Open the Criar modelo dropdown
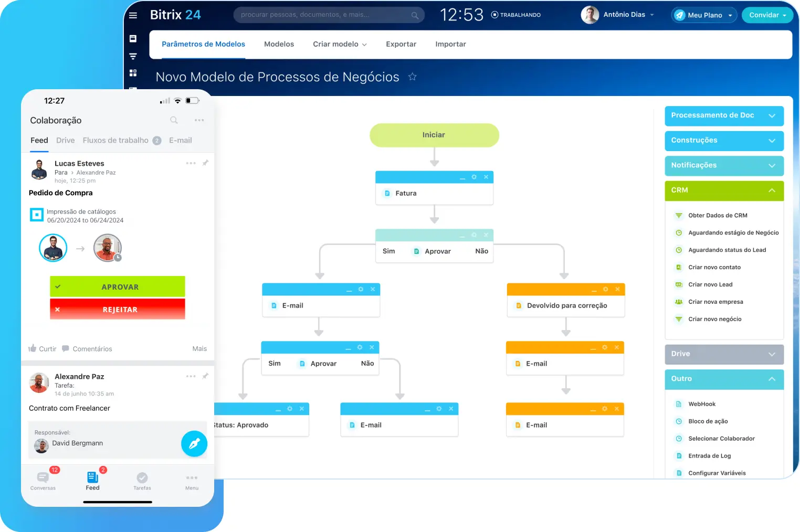 (x=340, y=45)
